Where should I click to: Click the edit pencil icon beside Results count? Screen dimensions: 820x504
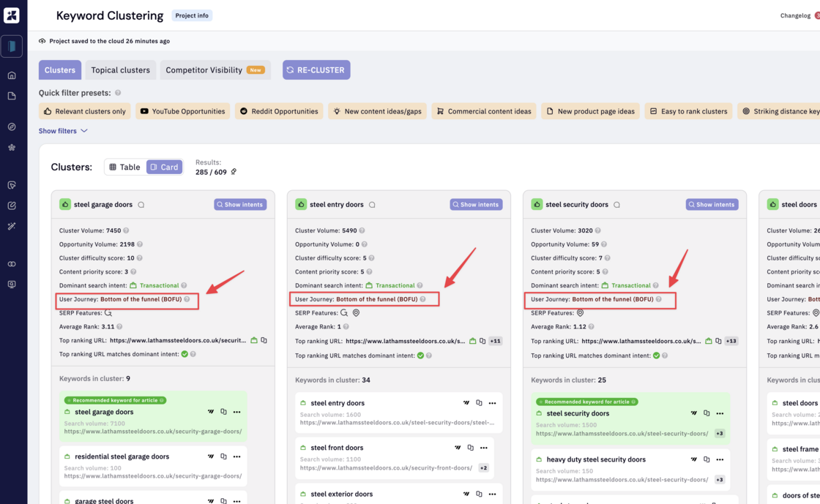click(x=234, y=172)
